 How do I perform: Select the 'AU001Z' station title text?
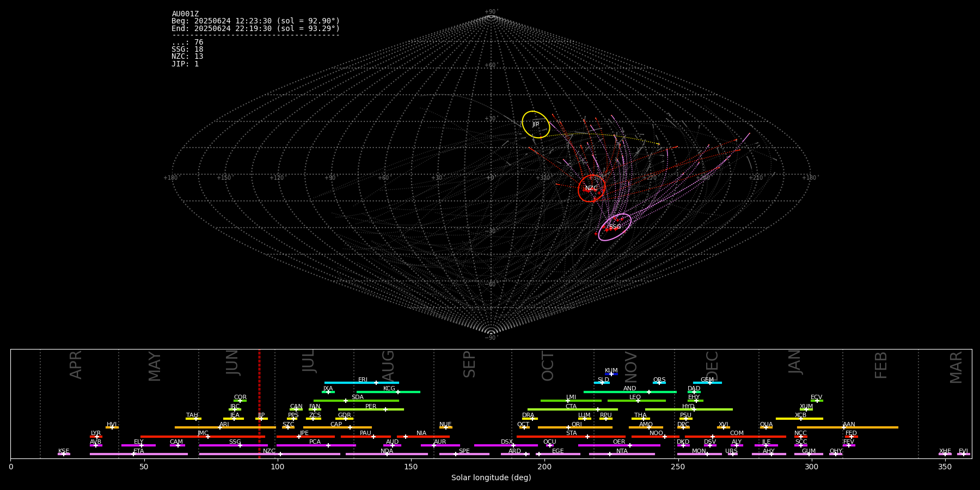pyautogui.click(x=185, y=14)
